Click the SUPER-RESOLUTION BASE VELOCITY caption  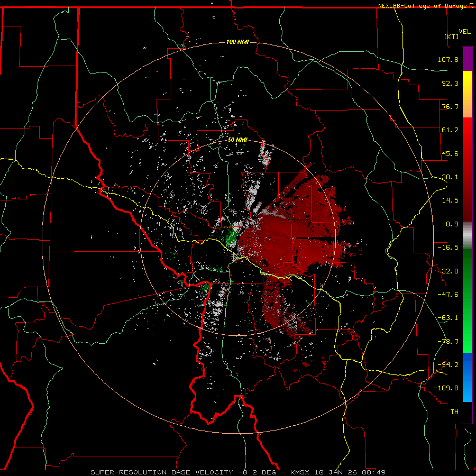[x=162, y=472]
